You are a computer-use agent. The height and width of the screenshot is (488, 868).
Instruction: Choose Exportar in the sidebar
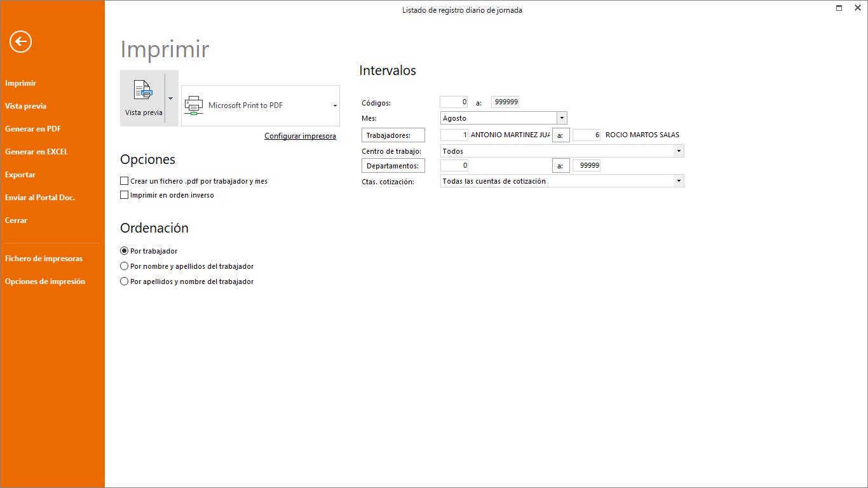point(20,175)
